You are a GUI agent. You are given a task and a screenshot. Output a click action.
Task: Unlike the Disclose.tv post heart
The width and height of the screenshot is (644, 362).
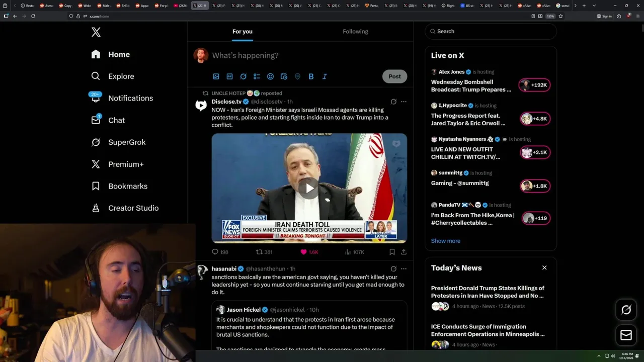pos(309,252)
